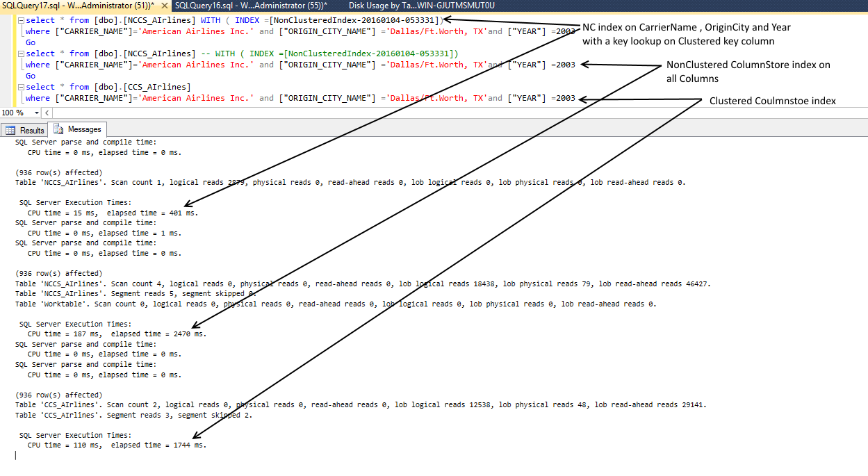Click the first 'Go' batch separator
868x476 pixels.
31,42
